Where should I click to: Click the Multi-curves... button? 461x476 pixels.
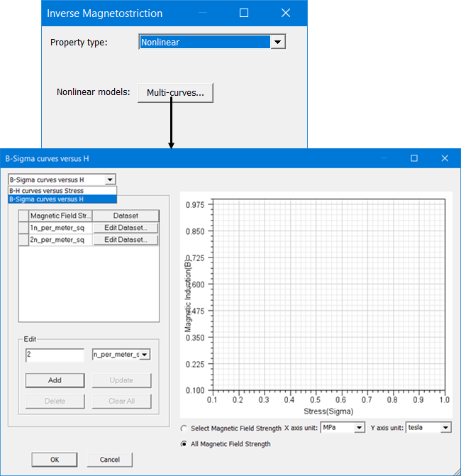(x=175, y=93)
